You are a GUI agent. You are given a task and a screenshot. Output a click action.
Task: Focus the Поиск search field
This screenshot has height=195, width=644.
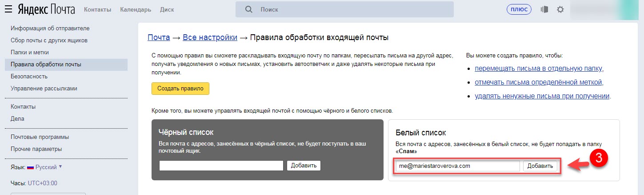click(344, 9)
